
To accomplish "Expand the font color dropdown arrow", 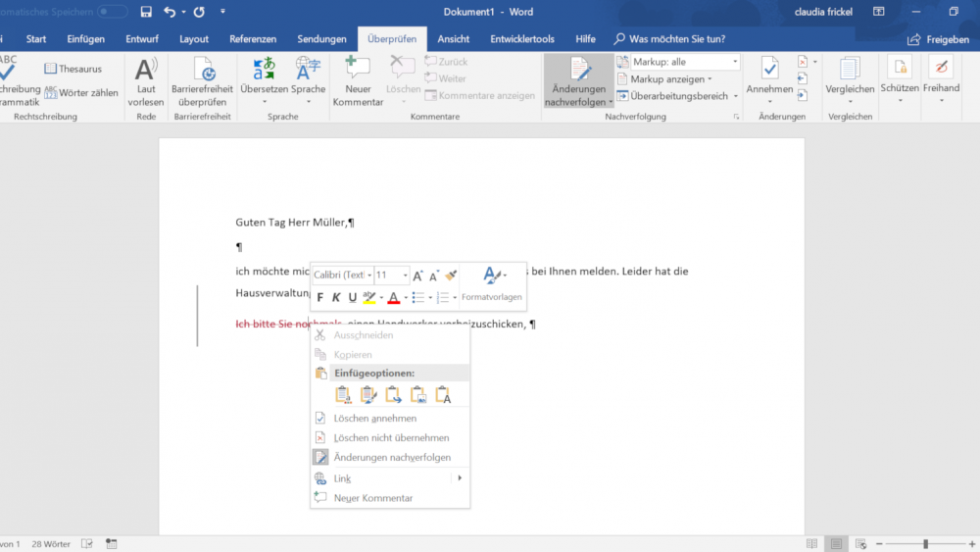I will [x=406, y=297].
